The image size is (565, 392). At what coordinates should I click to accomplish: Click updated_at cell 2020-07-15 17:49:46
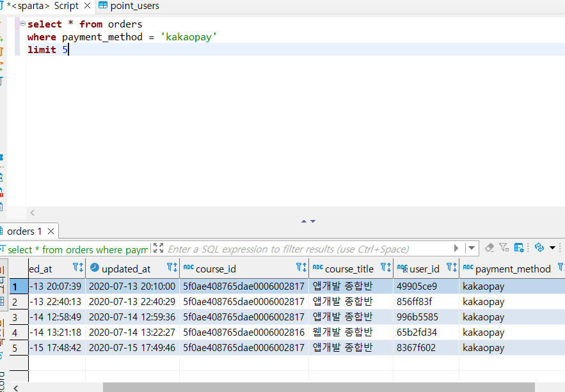coord(132,348)
